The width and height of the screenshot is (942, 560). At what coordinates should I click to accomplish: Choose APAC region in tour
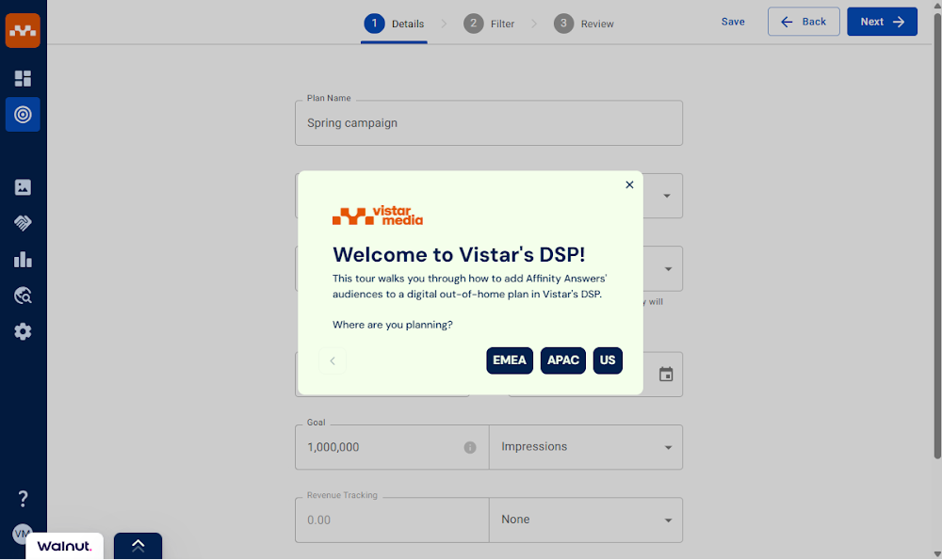pos(563,360)
